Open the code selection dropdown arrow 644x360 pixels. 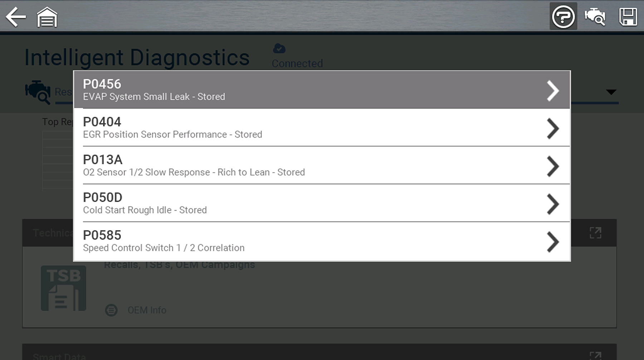(x=611, y=92)
